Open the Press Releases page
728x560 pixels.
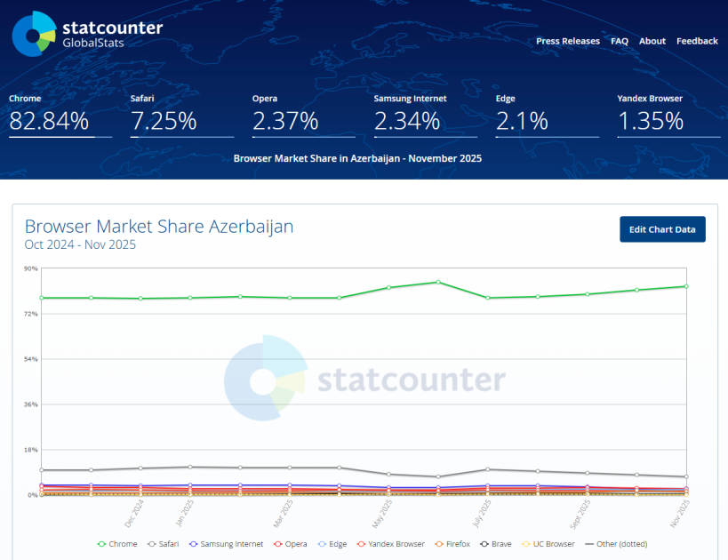pyautogui.click(x=567, y=41)
